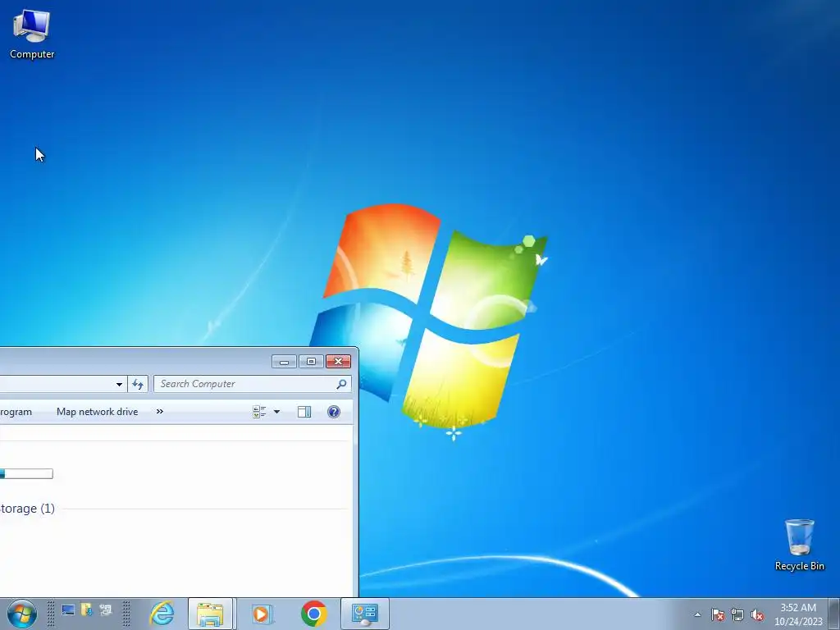The image size is (840, 630).
Task: Switch to the Windows Explorer taskbar button
Action: [211, 614]
